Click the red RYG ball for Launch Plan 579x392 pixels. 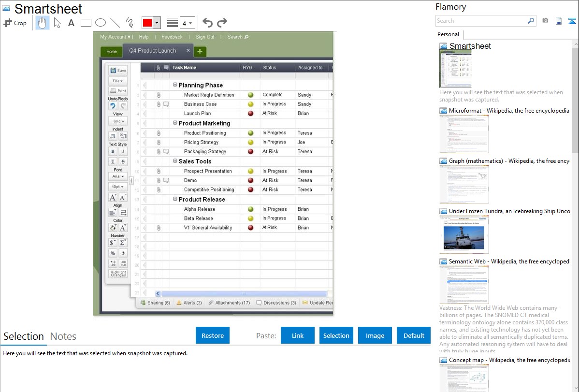(250, 114)
